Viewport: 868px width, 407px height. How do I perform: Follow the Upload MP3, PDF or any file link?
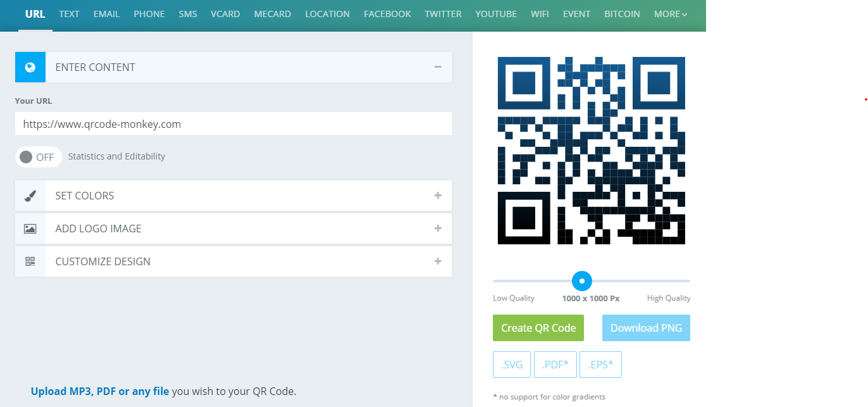point(100,391)
